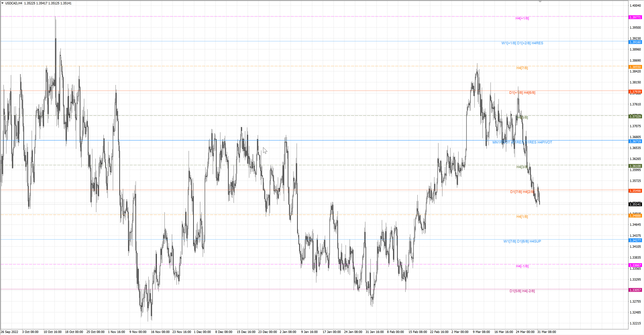
Task: Select the W1[+1/8] D1[+2/8] H4RES label
Action: (x=522, y=43)
